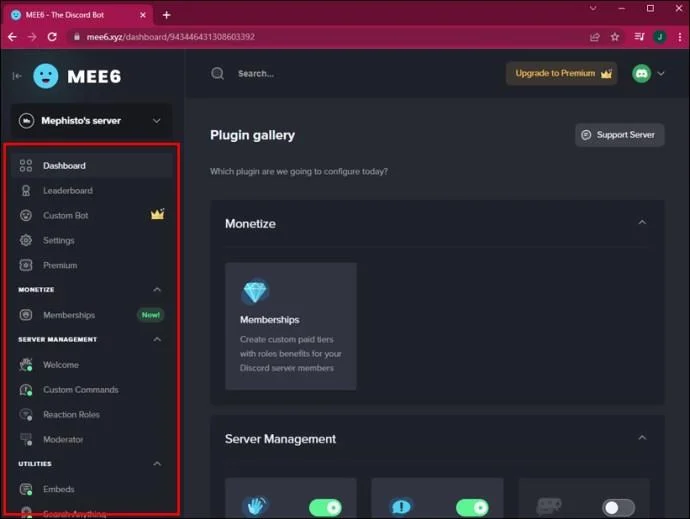The height and width of the screenshot is (519, 690).
Task: Click the New! badge next to Memberships
Action: pos(150,315)
